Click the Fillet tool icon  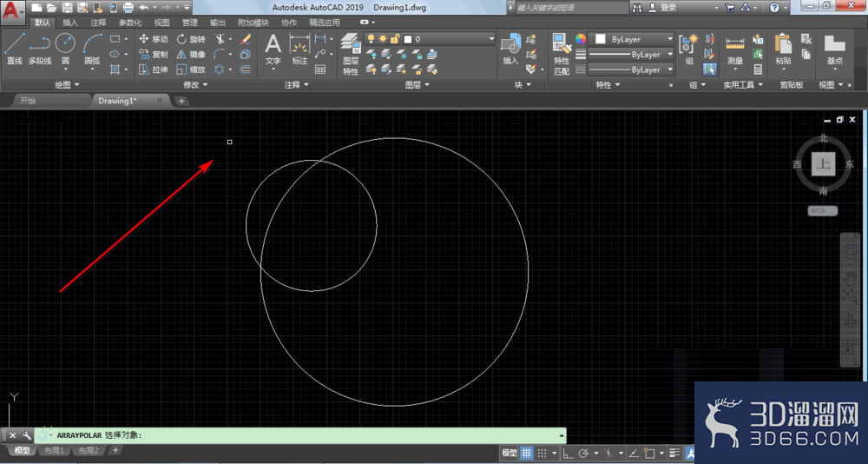point(220,55)
